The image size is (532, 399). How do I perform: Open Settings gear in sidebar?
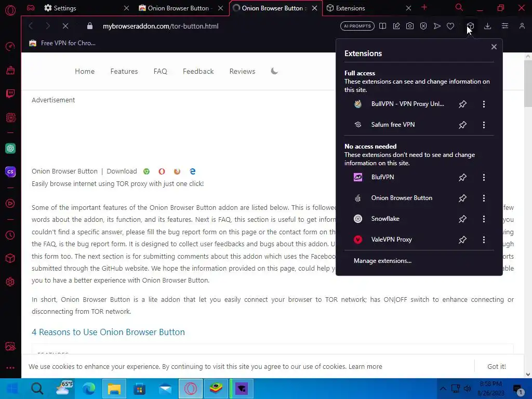pos(10,282)
